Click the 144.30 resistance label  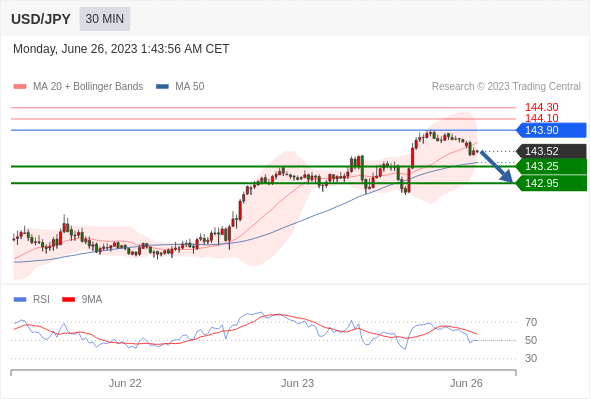tap(542, 107)
